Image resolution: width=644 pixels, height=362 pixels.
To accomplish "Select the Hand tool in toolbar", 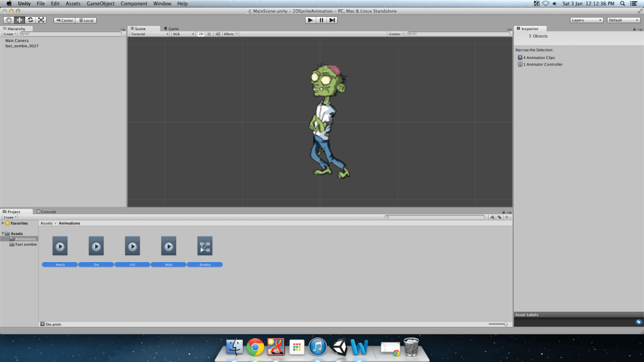I will pyautogui.click(x=8, y=20).
